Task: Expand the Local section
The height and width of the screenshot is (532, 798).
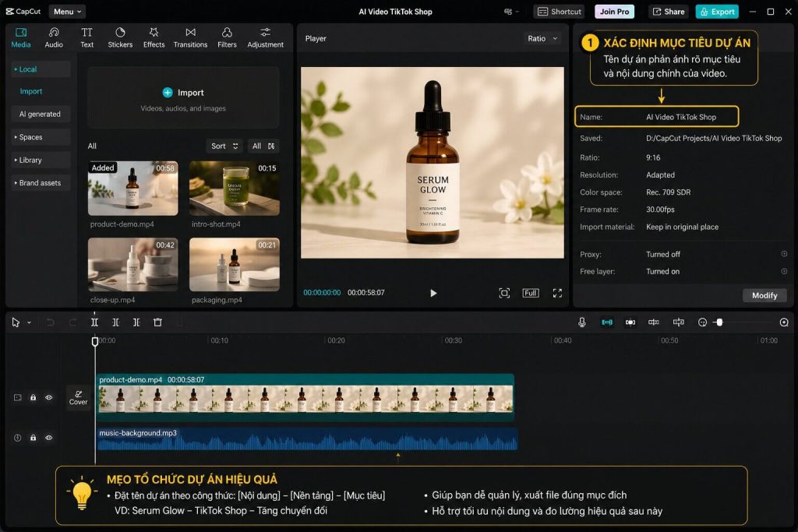Action: tap(41, 69)
